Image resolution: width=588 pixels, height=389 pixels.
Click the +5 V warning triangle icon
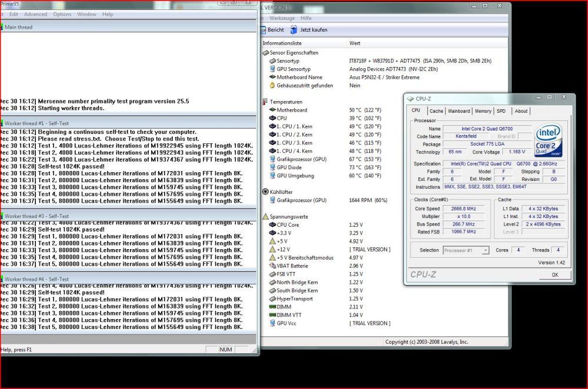(273, 241)
